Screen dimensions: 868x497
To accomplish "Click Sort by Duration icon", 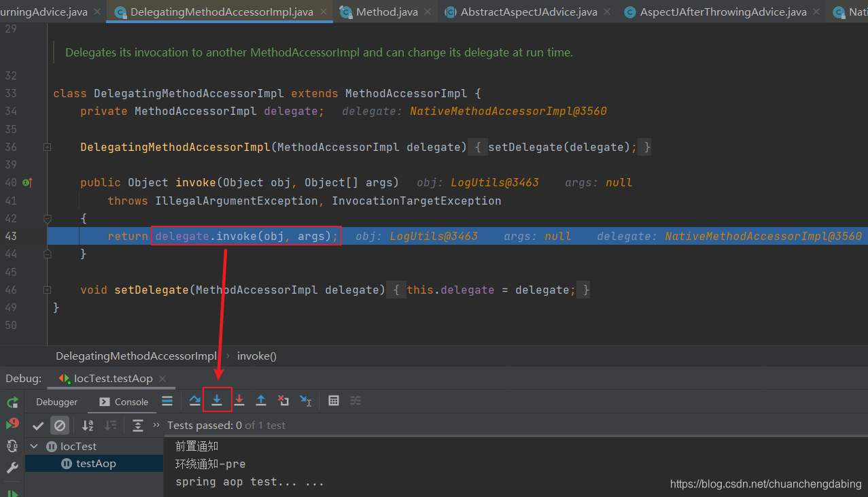I will 110,426.
